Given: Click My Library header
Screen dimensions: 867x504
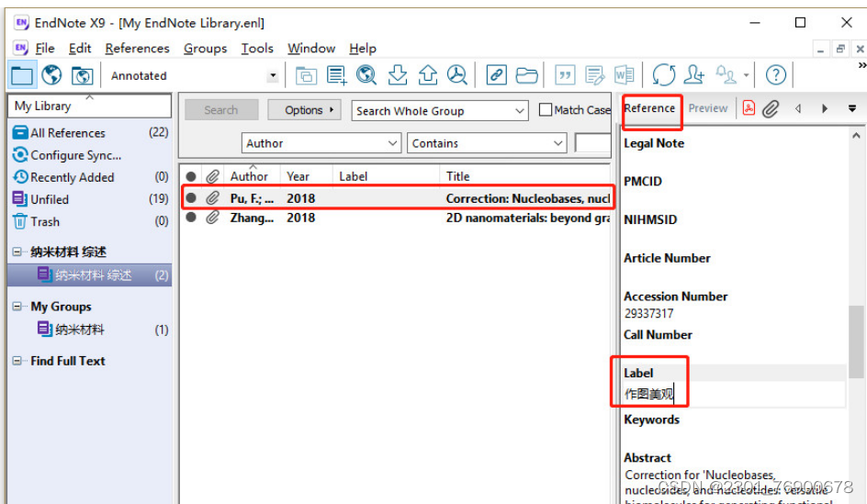Looking at the screenshot, I should [90, 106].
